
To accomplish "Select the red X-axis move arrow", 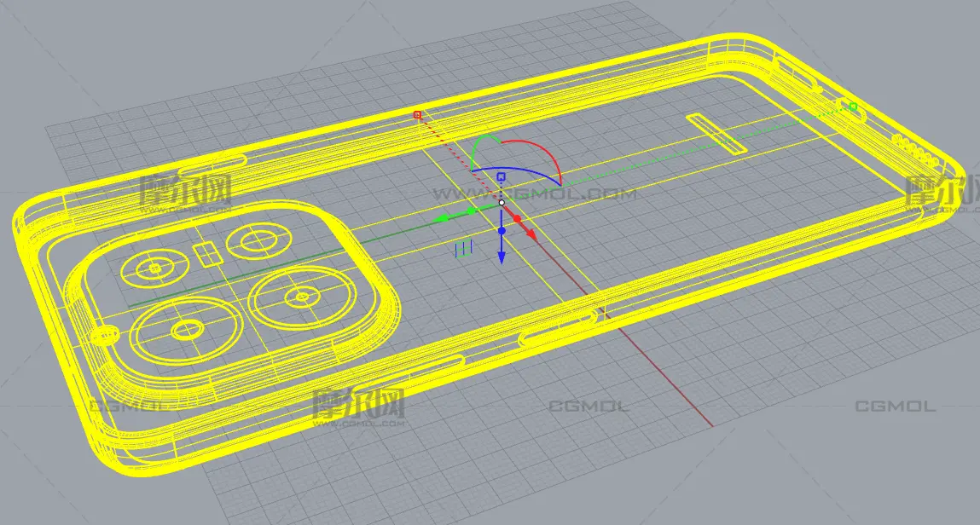I will 531,234.
